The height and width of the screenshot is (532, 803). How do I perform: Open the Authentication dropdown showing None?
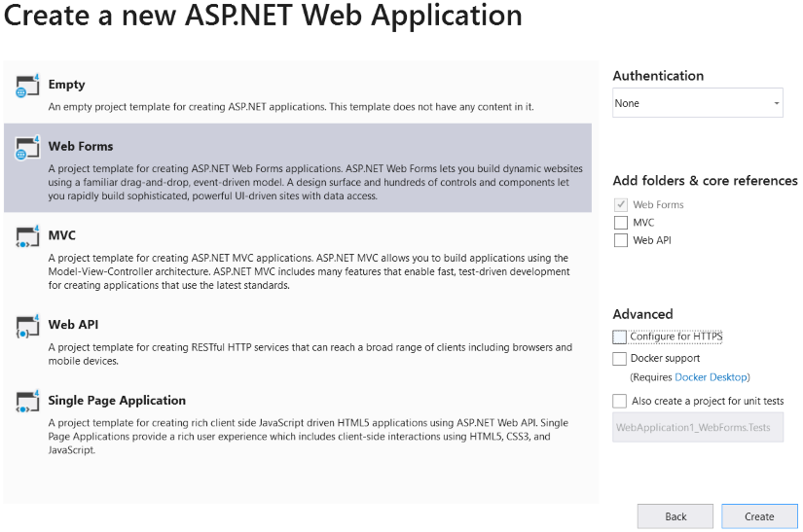(698, 103)
